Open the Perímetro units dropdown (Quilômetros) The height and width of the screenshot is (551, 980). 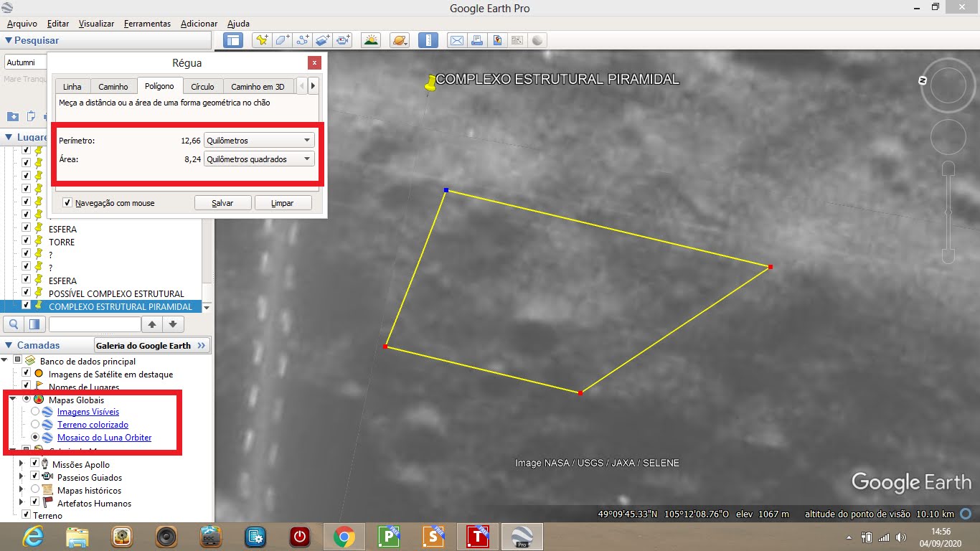pos(259,141)
